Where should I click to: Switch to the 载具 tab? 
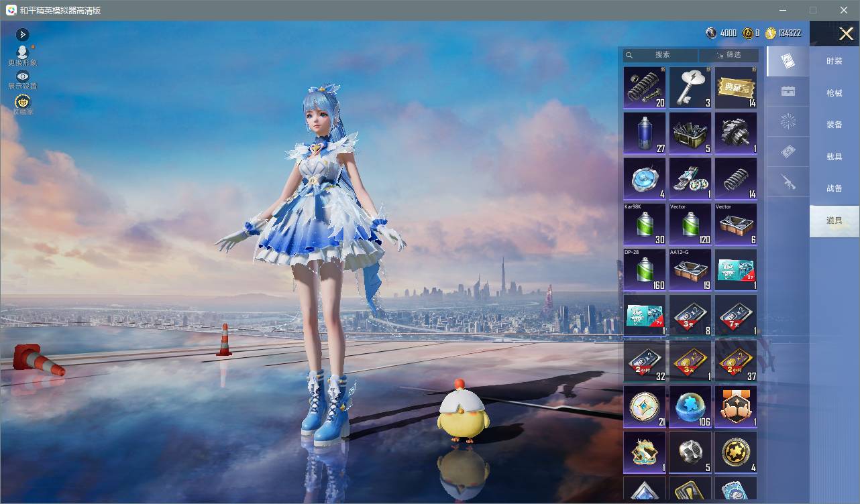click(x=835, y=157)
